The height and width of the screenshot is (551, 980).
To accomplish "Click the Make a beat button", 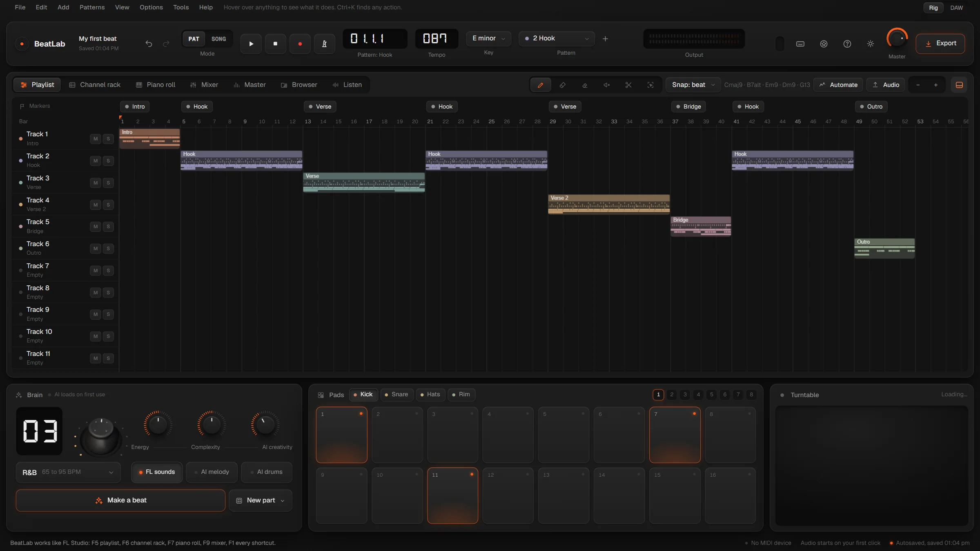I will coord(120,500).
